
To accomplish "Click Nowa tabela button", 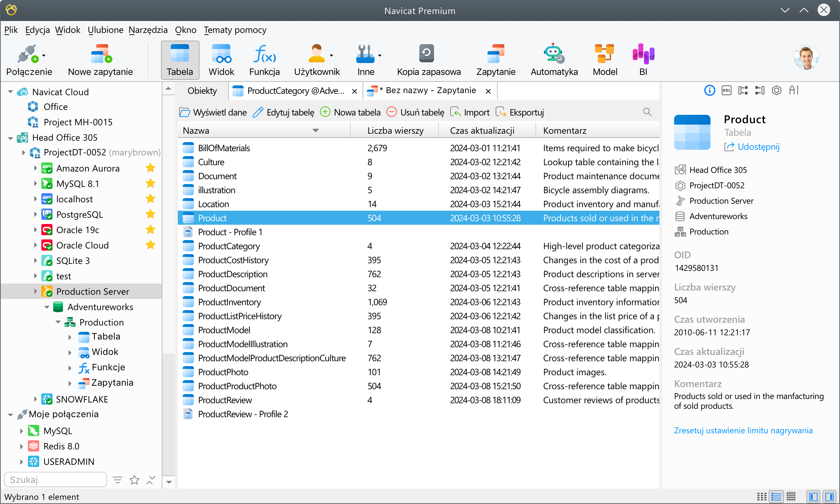I will point(350,112).
